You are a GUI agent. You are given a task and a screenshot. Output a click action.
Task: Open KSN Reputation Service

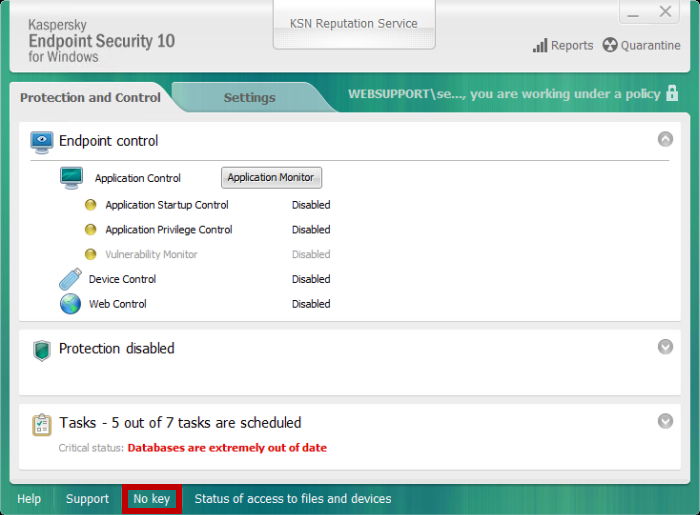tap(354, 24)
